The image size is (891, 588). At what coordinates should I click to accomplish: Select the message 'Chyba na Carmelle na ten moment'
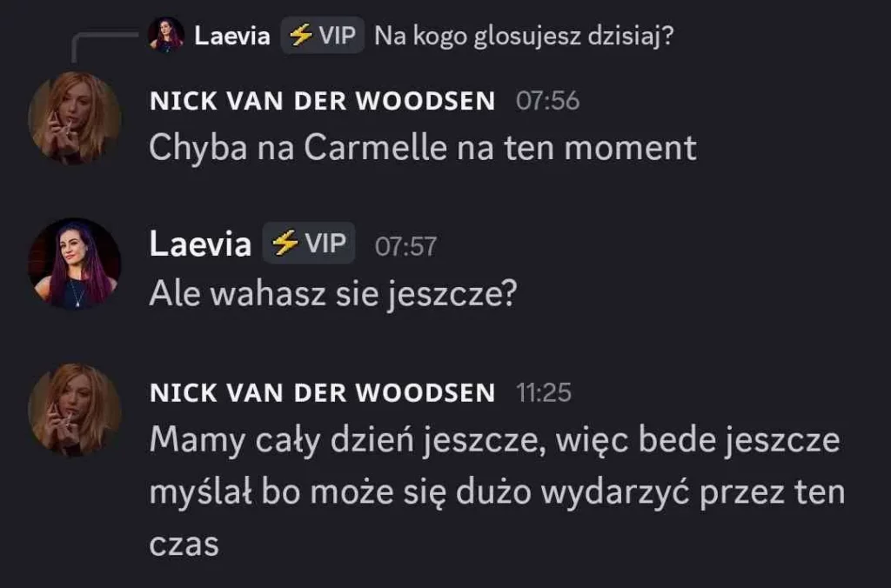423,148
